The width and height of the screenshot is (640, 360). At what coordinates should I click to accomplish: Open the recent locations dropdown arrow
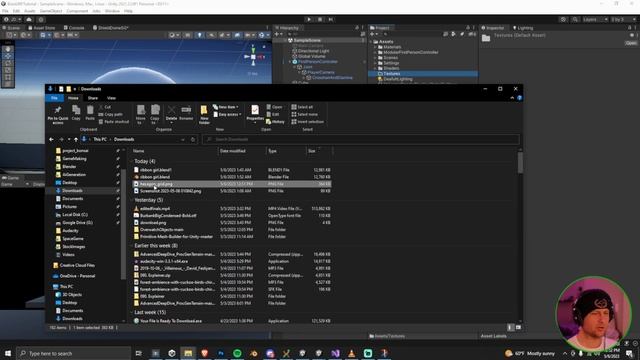click(x=69, y=140)
